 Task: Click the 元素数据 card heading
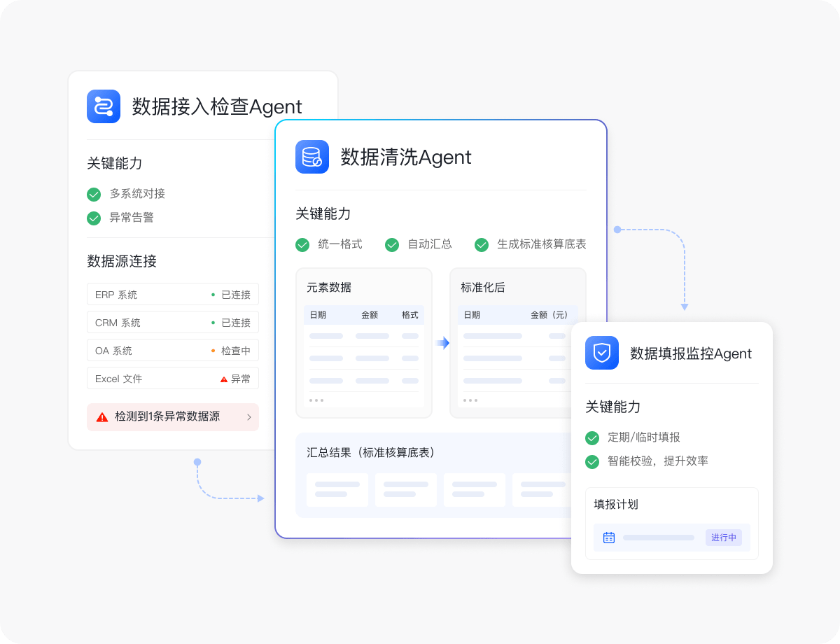[329, 288]
